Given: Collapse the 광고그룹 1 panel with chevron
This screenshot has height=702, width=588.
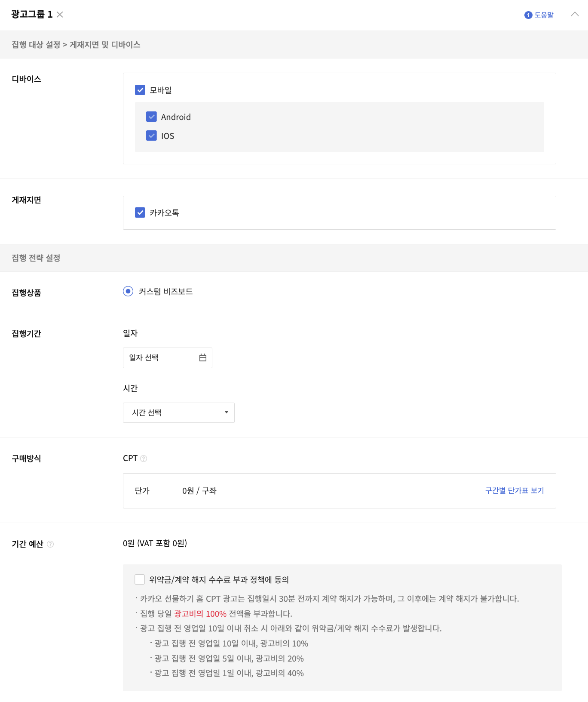Looking at the screenshot, I should point(575,14).
